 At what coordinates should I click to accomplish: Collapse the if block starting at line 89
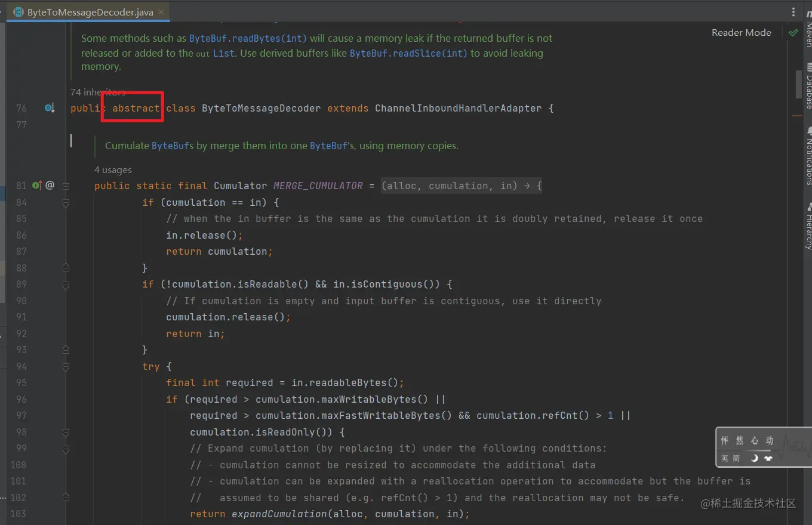tap(66, 285)
